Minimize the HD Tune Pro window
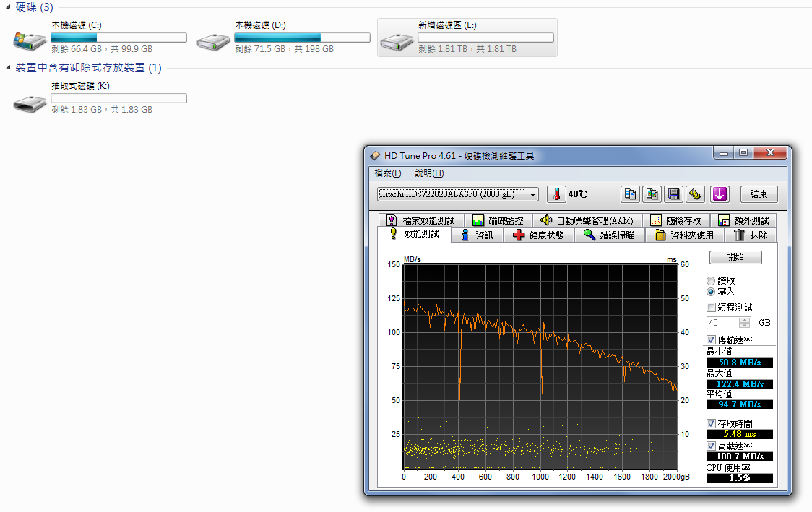Viewport: 812px width, 512px height. [723, 152]
